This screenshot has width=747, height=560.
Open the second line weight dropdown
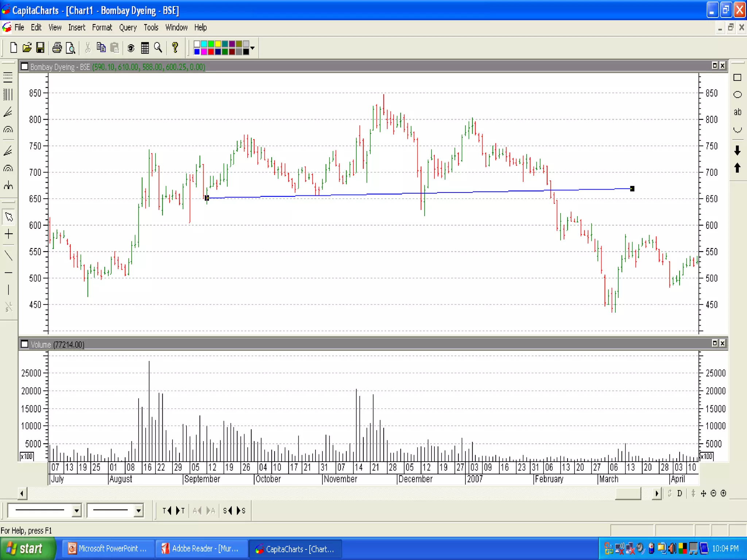[138, 510]
